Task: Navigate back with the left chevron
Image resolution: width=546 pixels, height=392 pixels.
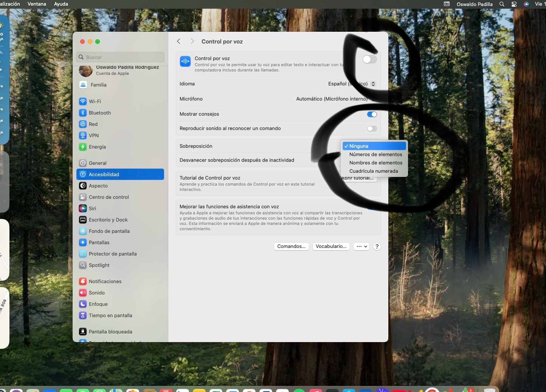Action: [179, 42]
